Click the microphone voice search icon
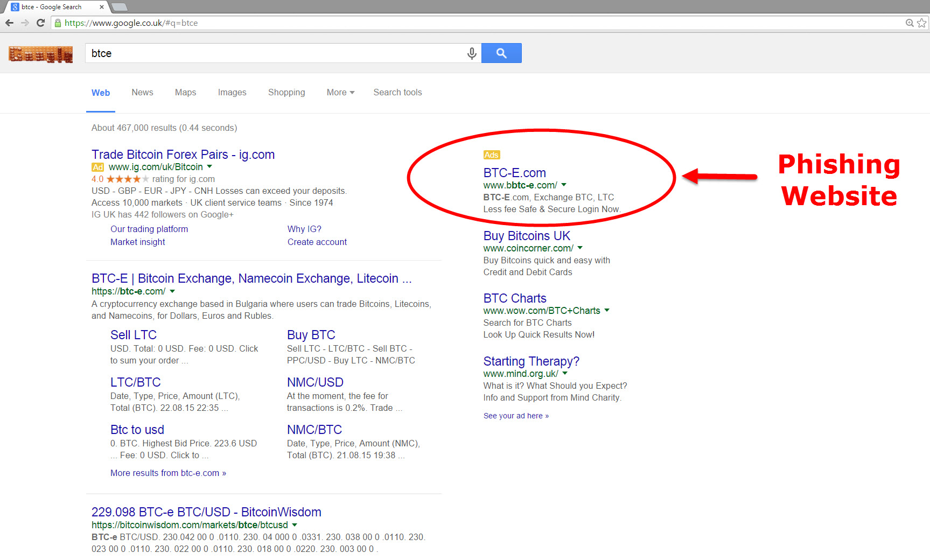The image size is (930, 560). (x=472, y=53)
